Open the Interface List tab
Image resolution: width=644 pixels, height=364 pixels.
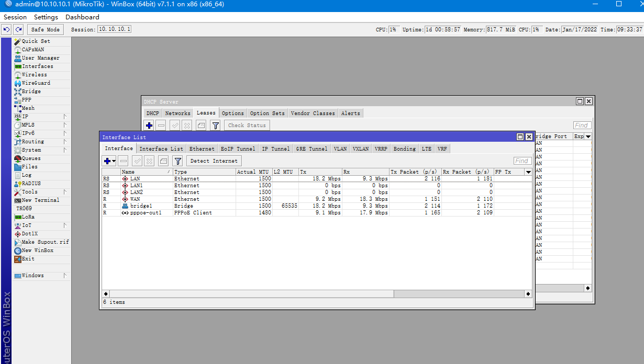tap(161, 149)
